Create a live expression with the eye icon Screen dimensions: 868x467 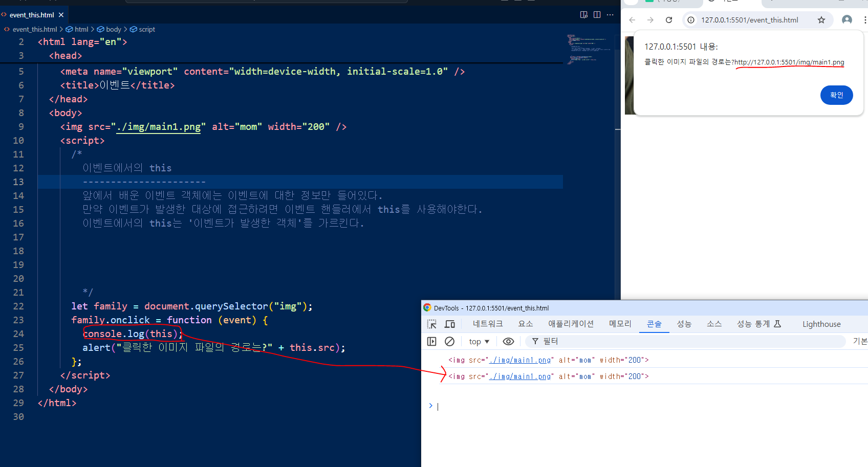tap(508, 341)
